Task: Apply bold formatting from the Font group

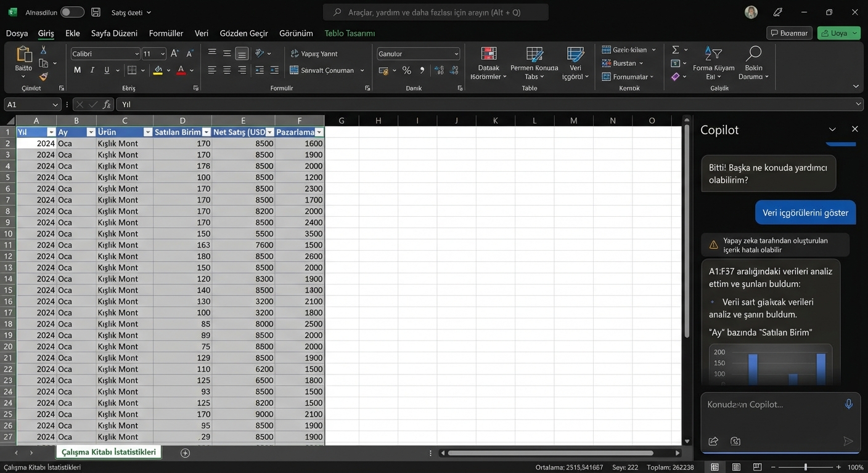Action: pyautogui.click(x=76, y=70)
